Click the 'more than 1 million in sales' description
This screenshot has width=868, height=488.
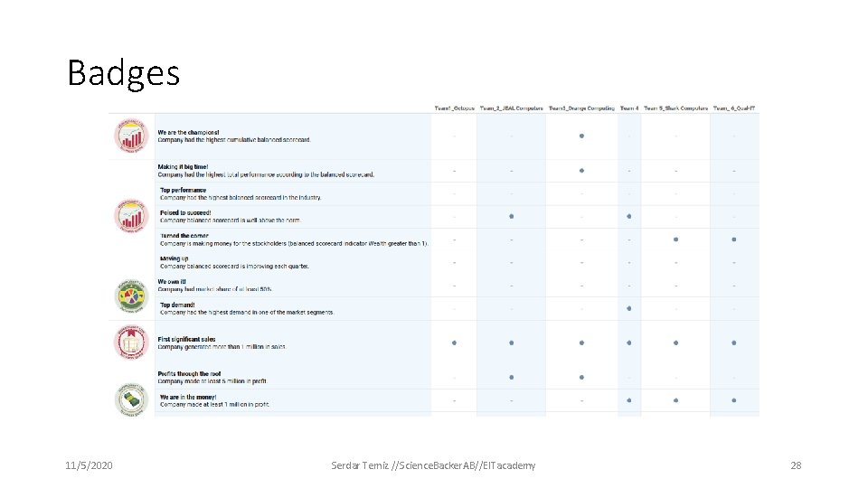point(222,347)
